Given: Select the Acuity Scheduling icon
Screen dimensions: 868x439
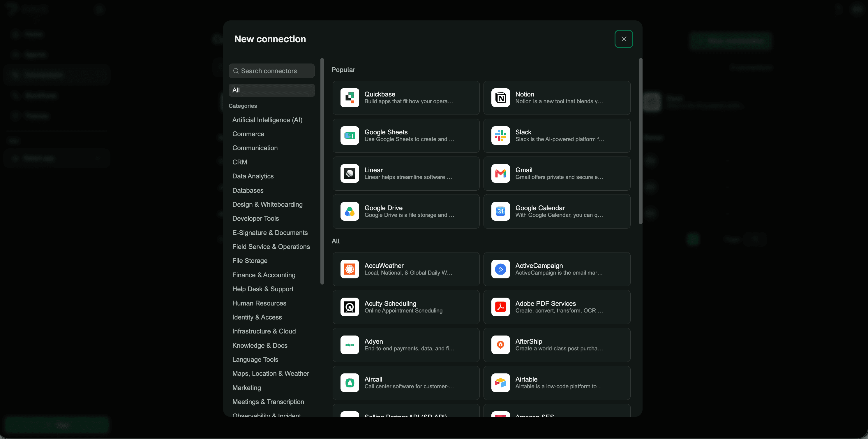Looking at the screenshot, I should 350,307.
